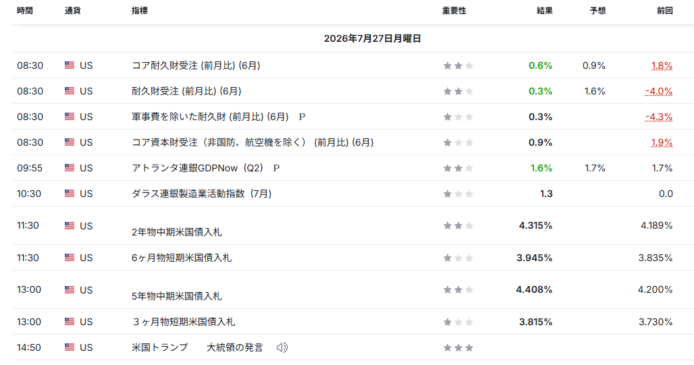Viewport: 694px width, 365px height.
Task: Click revised previous value -4.3%
Action: (x=659, y=117)
